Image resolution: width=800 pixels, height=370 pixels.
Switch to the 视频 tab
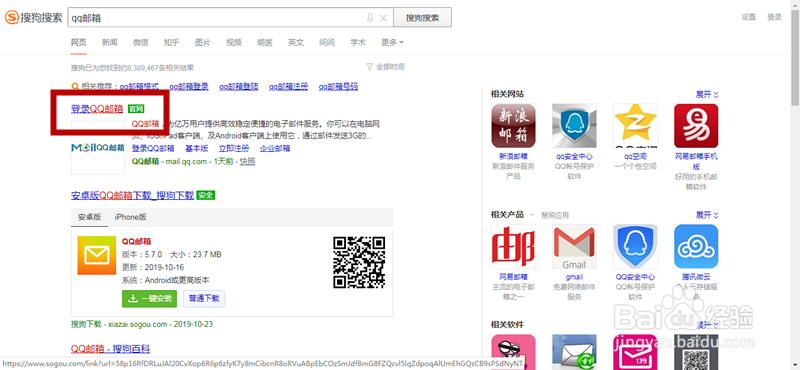(x=234, y=42)
